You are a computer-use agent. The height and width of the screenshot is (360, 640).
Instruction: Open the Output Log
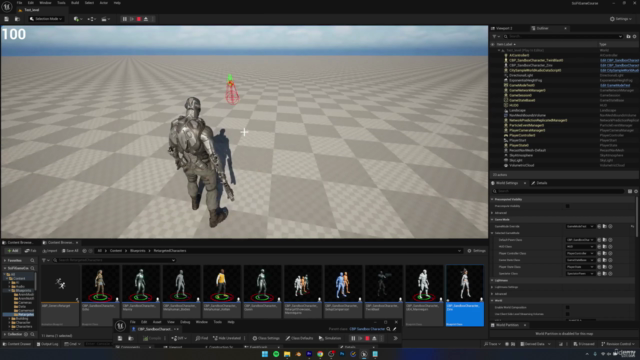[x=48, y=344]
